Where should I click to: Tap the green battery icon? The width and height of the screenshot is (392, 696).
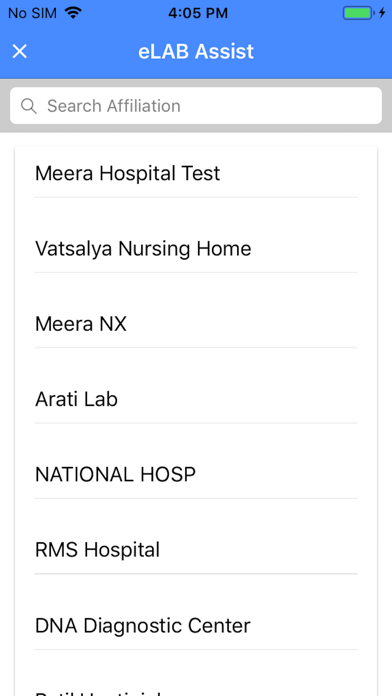tap(357, 13)
